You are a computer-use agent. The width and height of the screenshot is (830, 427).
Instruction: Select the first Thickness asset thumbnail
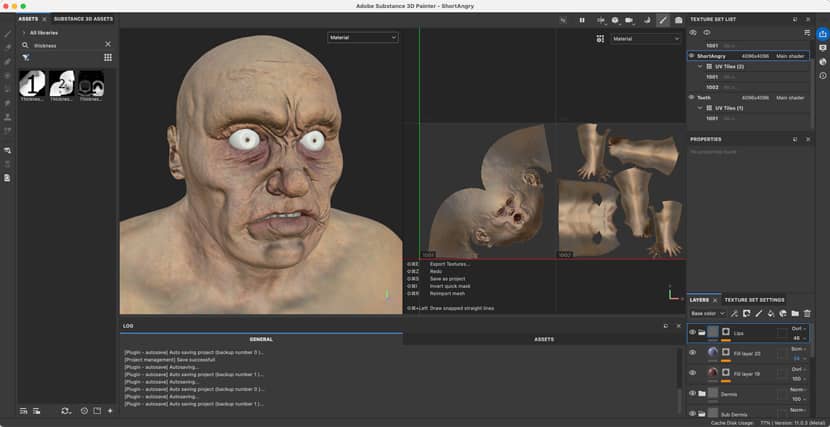(32, 84)
